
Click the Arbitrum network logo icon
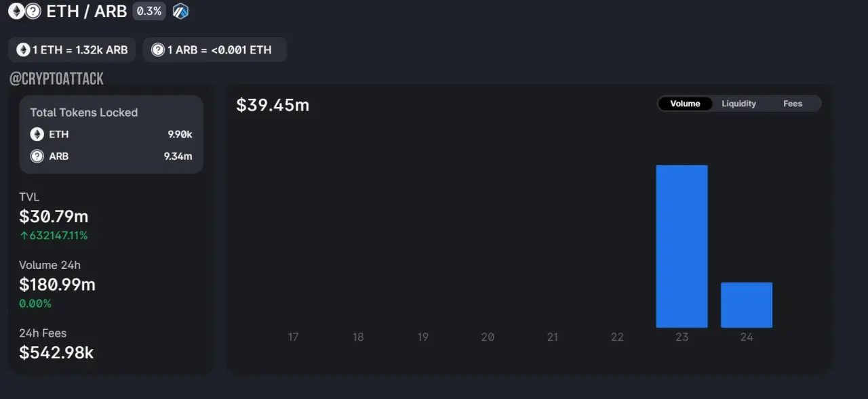180,11
